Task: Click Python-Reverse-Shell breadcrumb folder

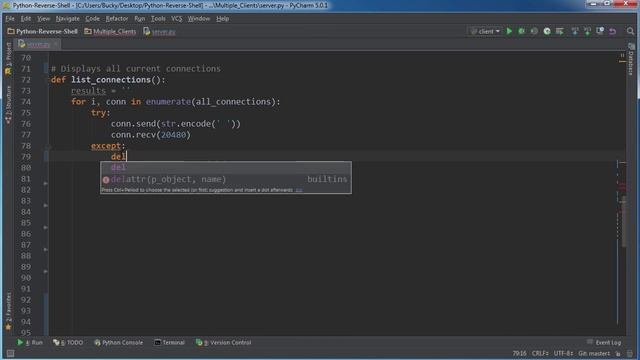Action: click(x=42, y=31)
